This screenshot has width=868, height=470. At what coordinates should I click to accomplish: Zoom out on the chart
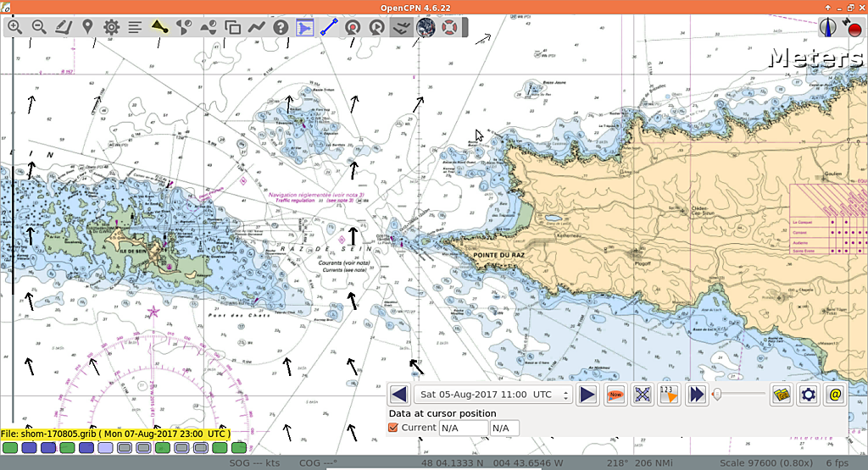39,26
